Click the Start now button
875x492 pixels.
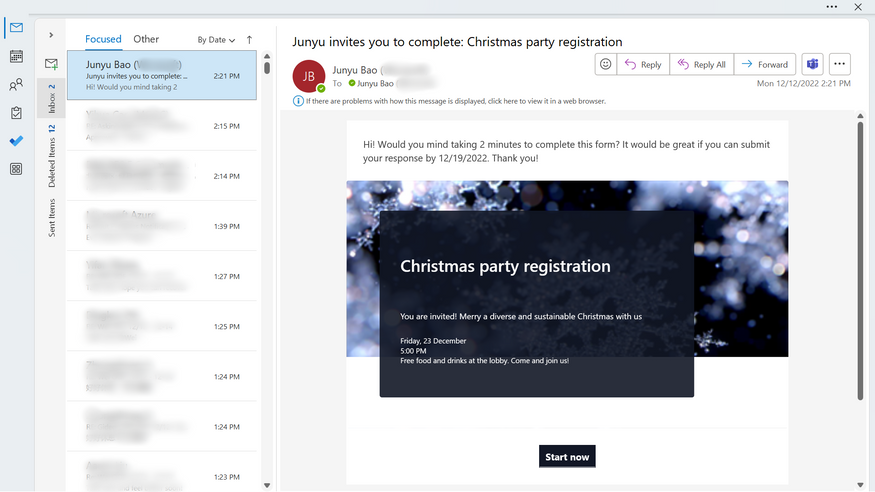(x=567, y=457)
